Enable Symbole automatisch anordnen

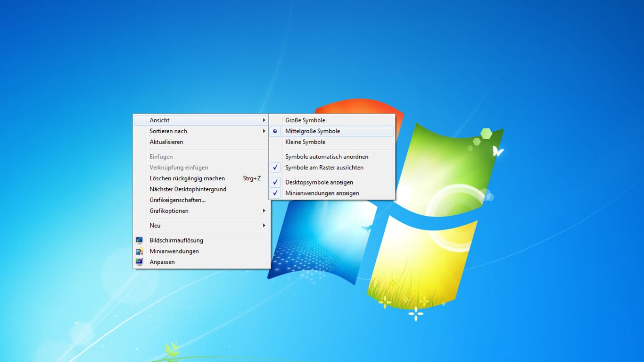click(332, 157)
